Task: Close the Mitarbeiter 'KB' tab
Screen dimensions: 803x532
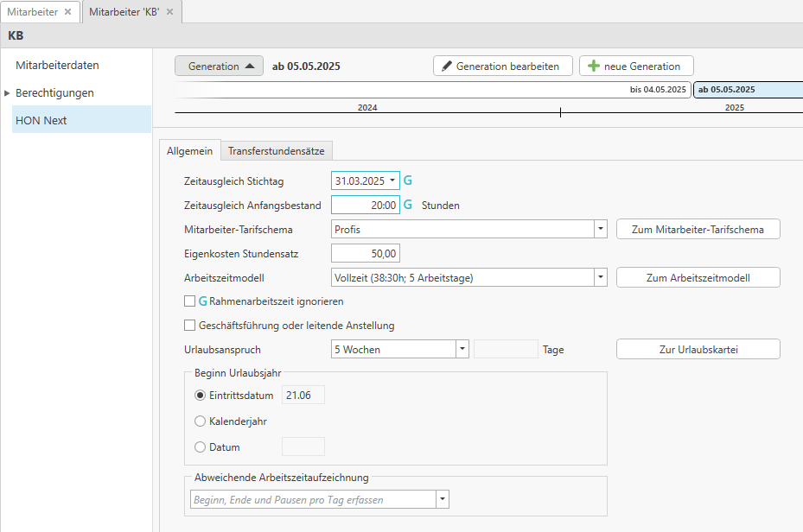Action: pyautogui.click(x=169, y=12)
